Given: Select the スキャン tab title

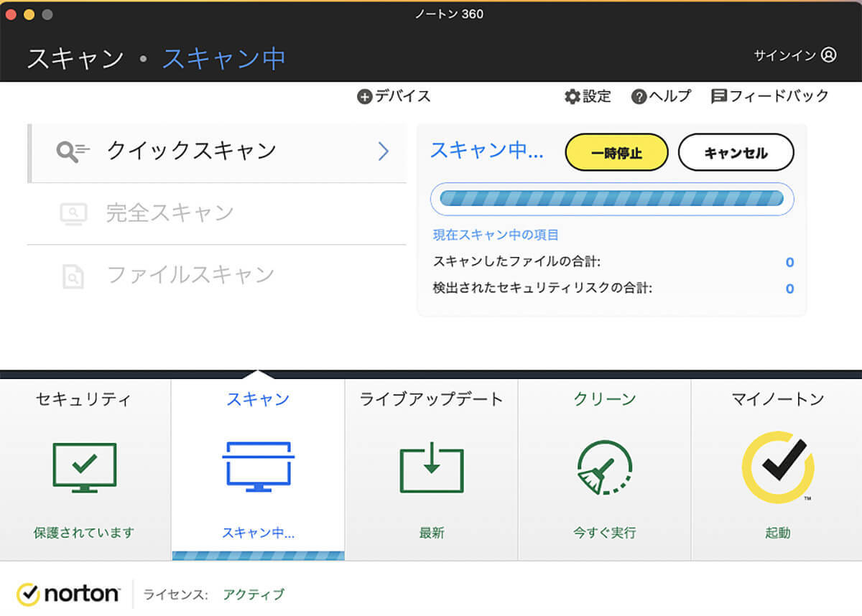Looking at the screenshot, I should coord(258,399).
